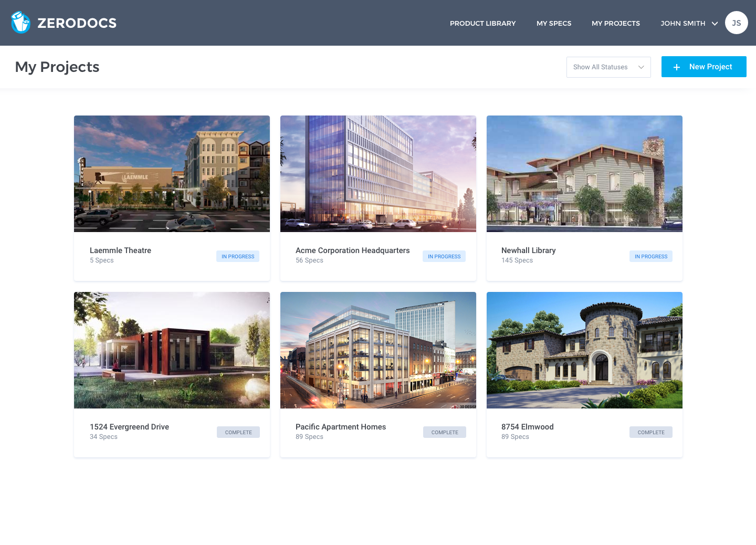Click 8754 Elmwood's Complete badge

coord(651,432)
